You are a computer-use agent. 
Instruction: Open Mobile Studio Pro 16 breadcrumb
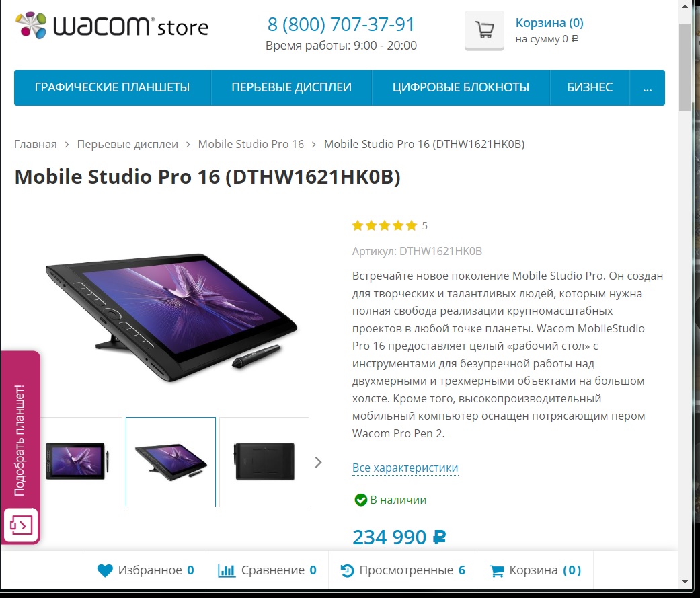[x=251, y=144]
